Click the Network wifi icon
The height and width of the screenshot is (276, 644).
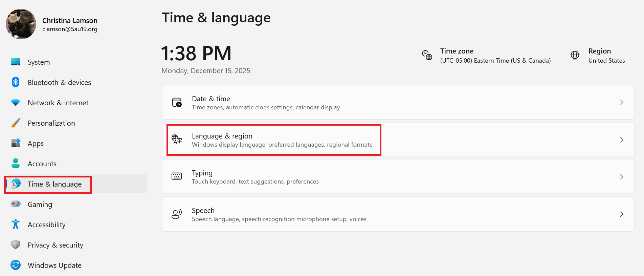point(16,103)
